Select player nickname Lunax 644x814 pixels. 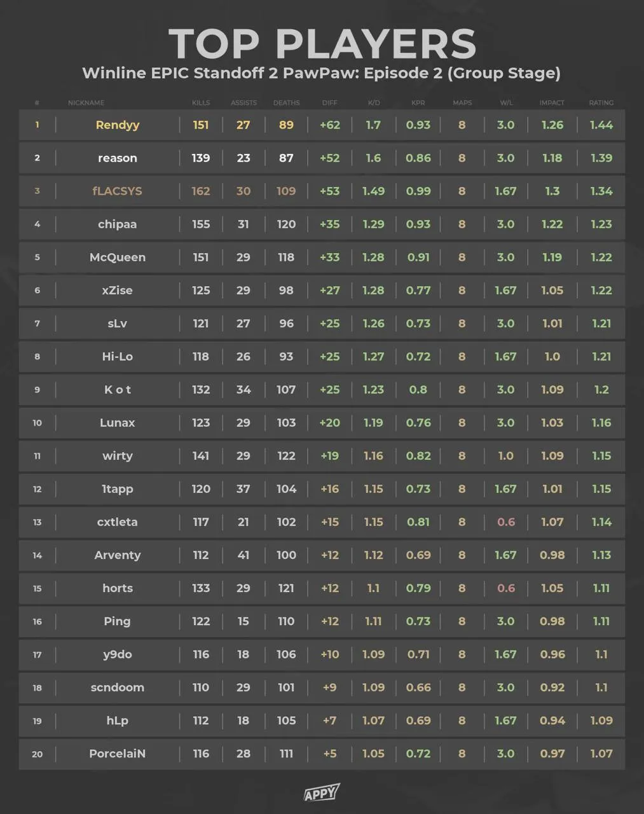[118, 423]
